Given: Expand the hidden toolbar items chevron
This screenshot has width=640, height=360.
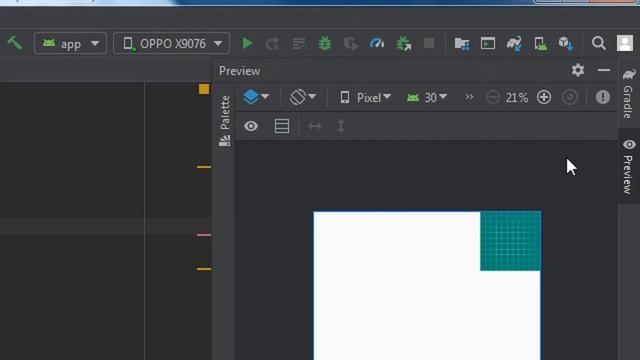Looking at the screenshot, I should (469, 97).
